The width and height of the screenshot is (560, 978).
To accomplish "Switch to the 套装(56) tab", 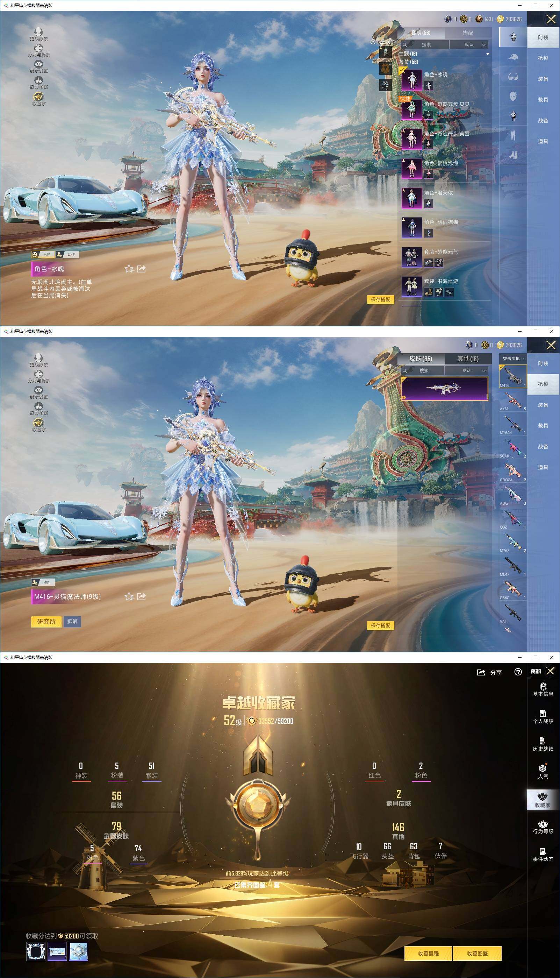I will 421,33.
